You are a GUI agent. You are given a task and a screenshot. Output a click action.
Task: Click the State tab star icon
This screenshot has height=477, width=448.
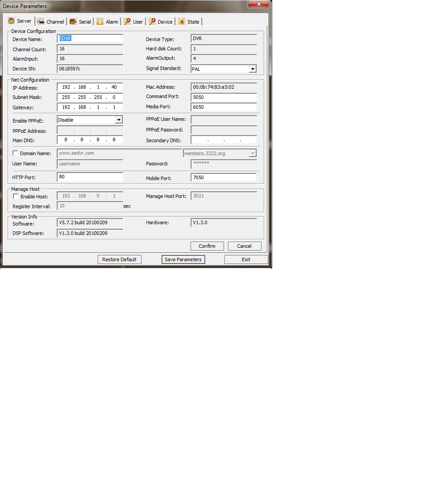pos(182,22)
